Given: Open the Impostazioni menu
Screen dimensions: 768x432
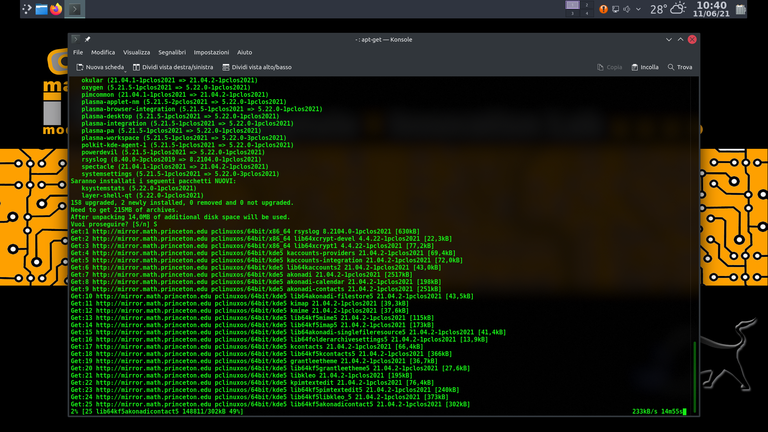Looking at the screenshot, I should [211, 52].
